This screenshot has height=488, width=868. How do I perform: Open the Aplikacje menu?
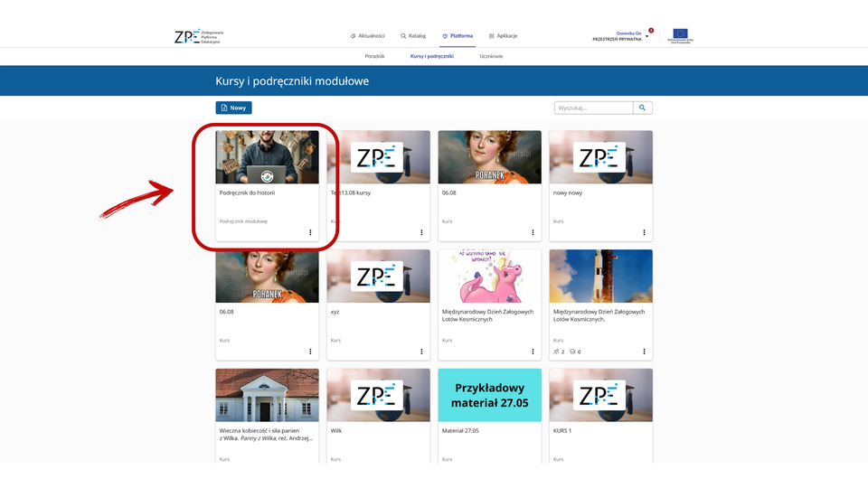(503, 36)
